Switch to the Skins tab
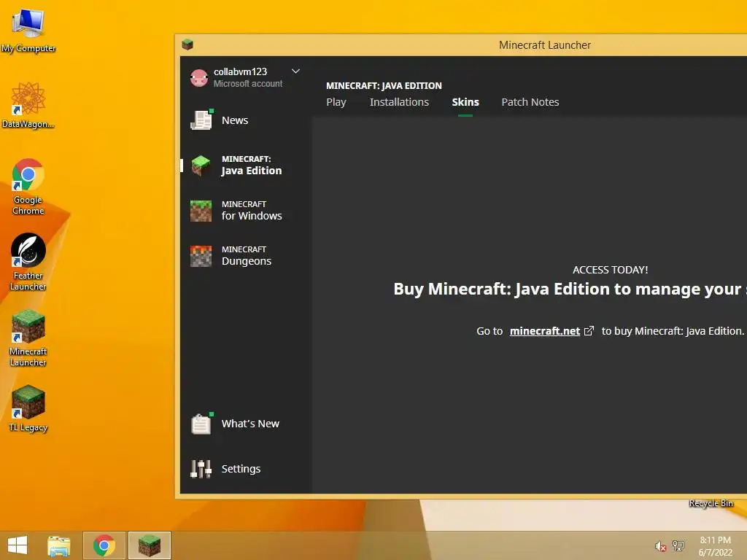This screenshot has width=747, height=560. pos(465,102)
